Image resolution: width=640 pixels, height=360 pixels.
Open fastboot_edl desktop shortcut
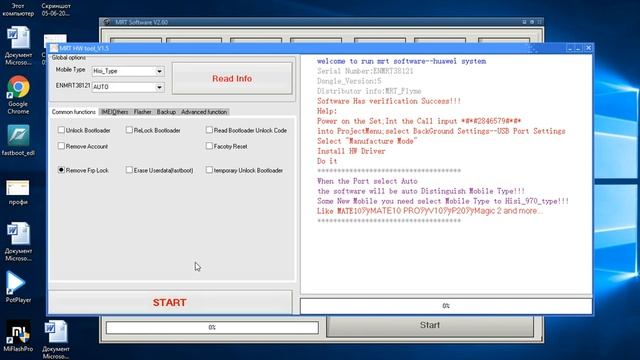coord(18,140)
